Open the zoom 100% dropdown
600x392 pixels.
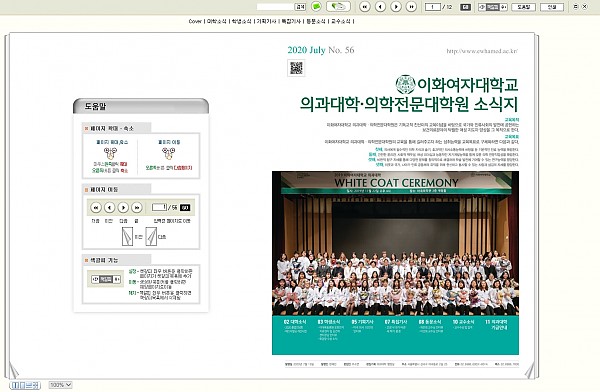(60, 385)
